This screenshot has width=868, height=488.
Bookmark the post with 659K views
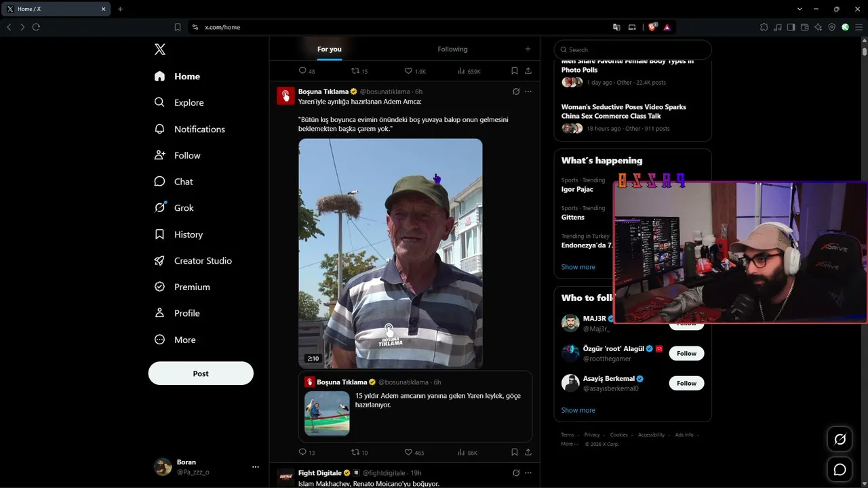point(515,71)
